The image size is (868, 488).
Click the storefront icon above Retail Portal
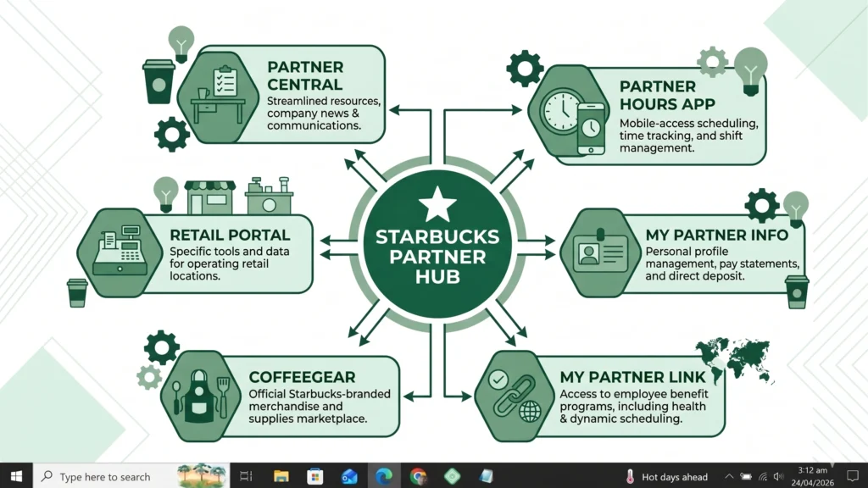[210, 197]
